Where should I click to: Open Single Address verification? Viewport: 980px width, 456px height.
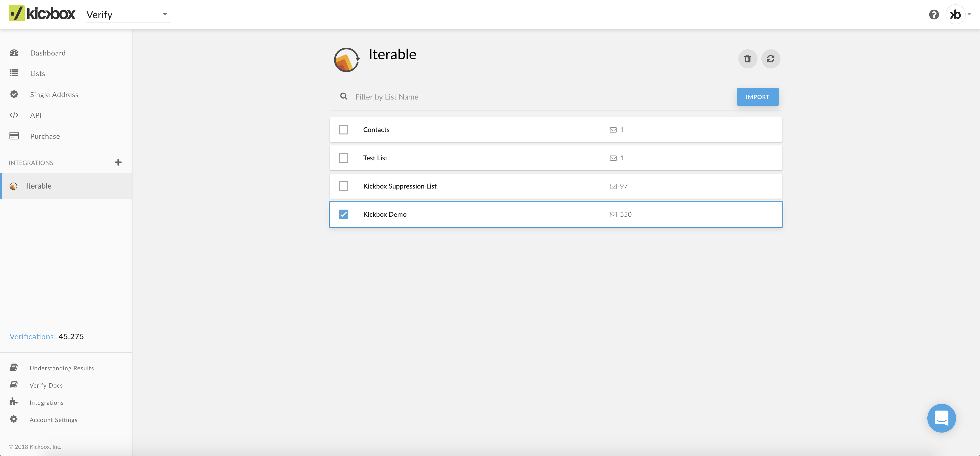pyautogui.click(x=54, y=94)
